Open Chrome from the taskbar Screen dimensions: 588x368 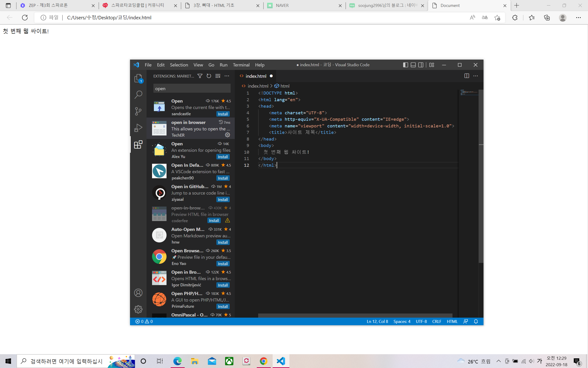(263, 361)
